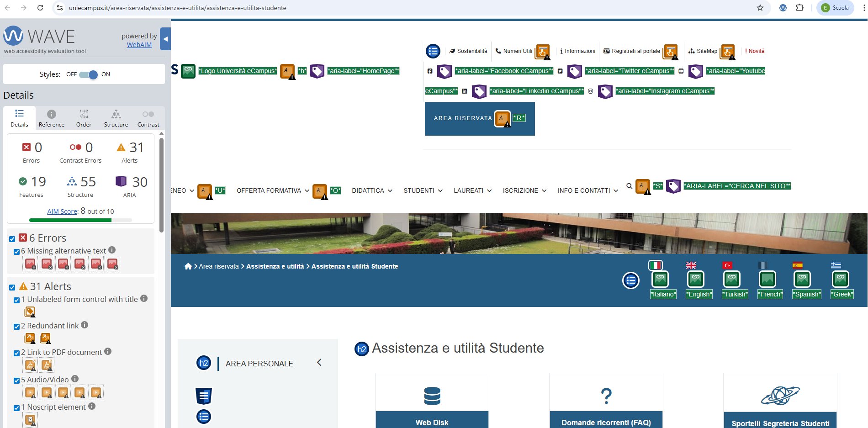Screen dimensions: 868x428
Task: Click the Web Disk database icon
Action: click(432, 396)
